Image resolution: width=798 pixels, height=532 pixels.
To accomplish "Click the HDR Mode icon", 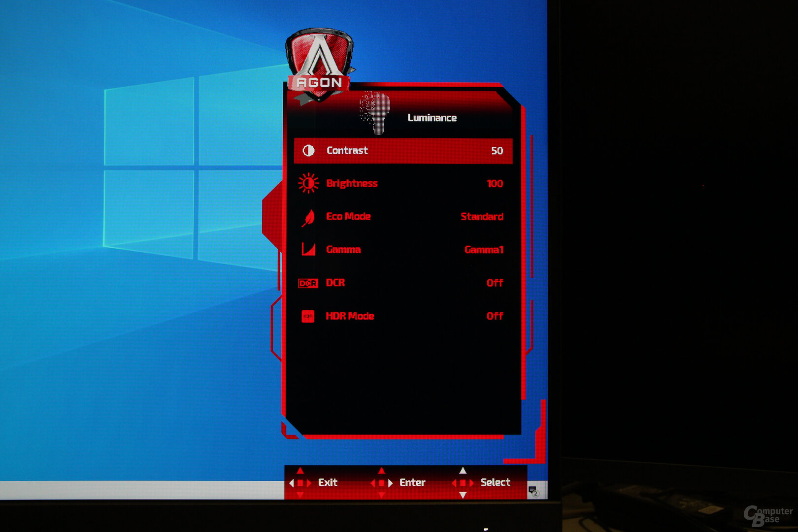I will (308, 316).
